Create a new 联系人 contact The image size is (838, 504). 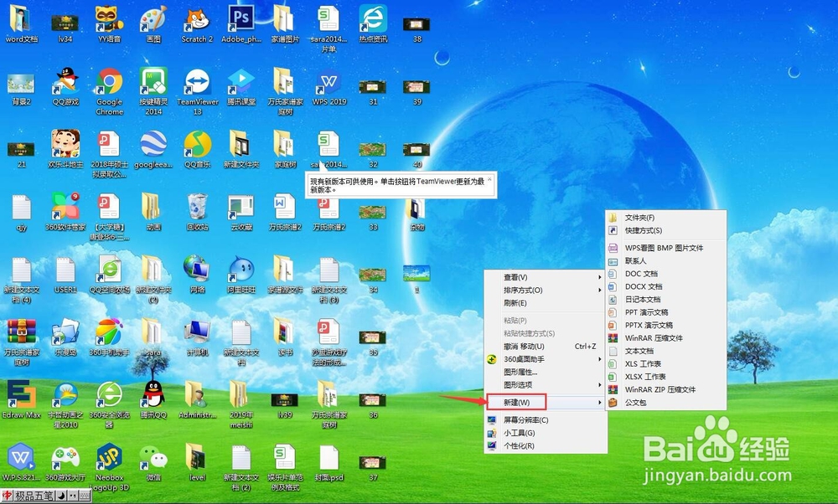[666, 260]
